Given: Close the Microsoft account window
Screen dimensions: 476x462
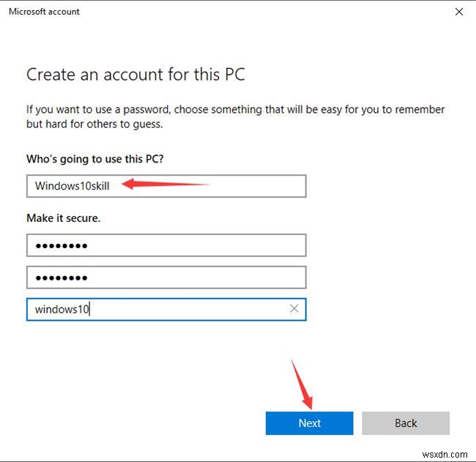Looking at the screenshot, I should [x=459, y=12].
